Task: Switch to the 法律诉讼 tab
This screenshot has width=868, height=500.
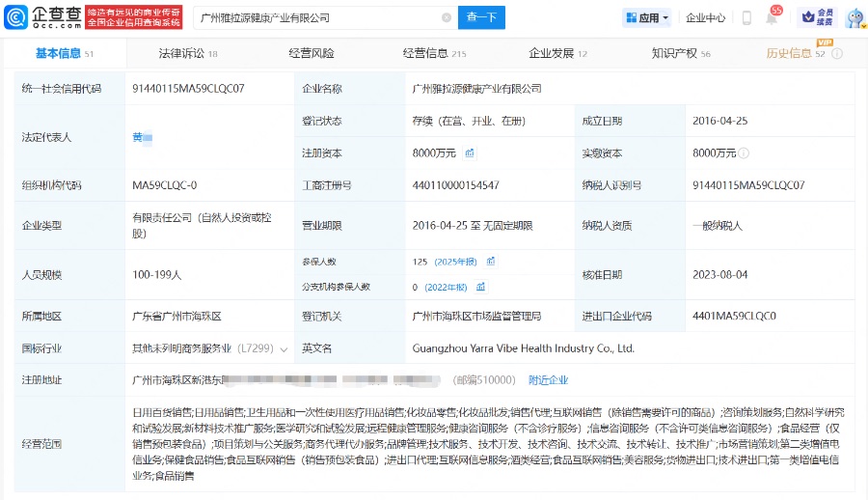Action: coord(181,54)
